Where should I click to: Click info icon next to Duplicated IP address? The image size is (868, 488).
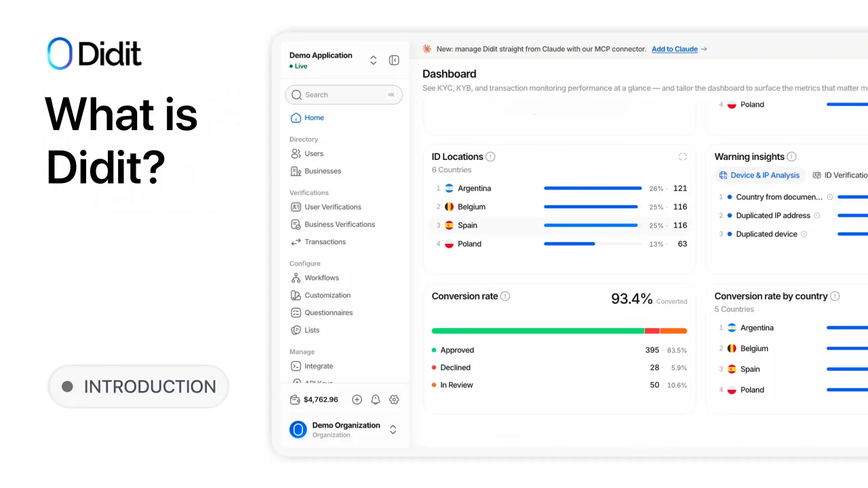tap(816, 216)
